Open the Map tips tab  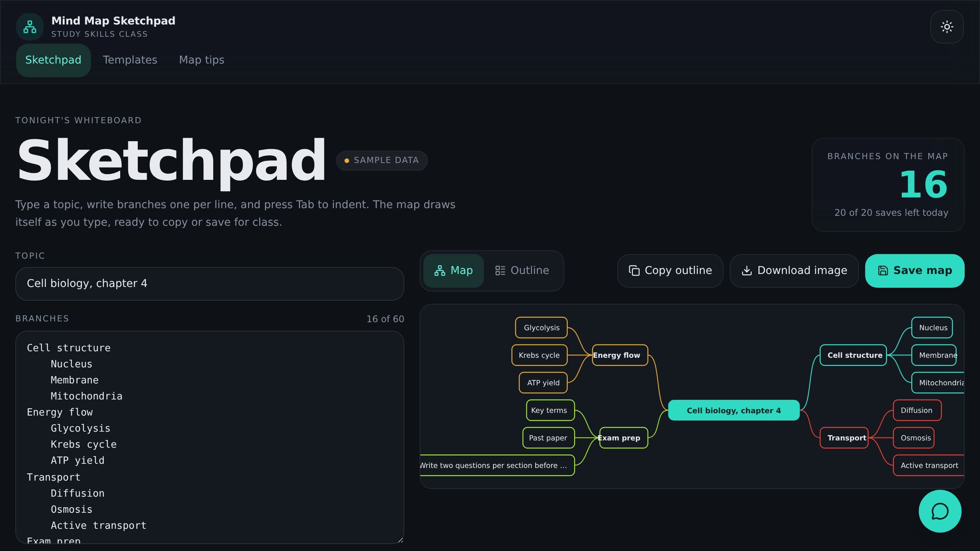pyautogui.click(x=201, y=60)
